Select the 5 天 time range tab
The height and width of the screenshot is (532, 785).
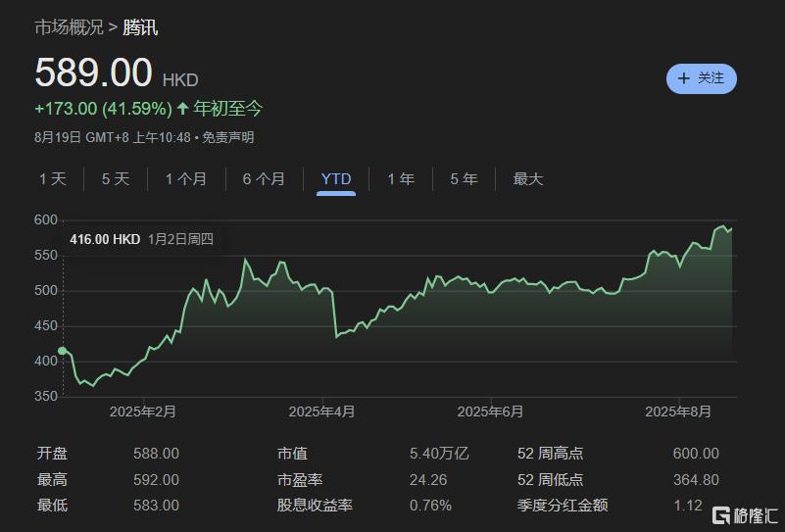pos(116,178)
